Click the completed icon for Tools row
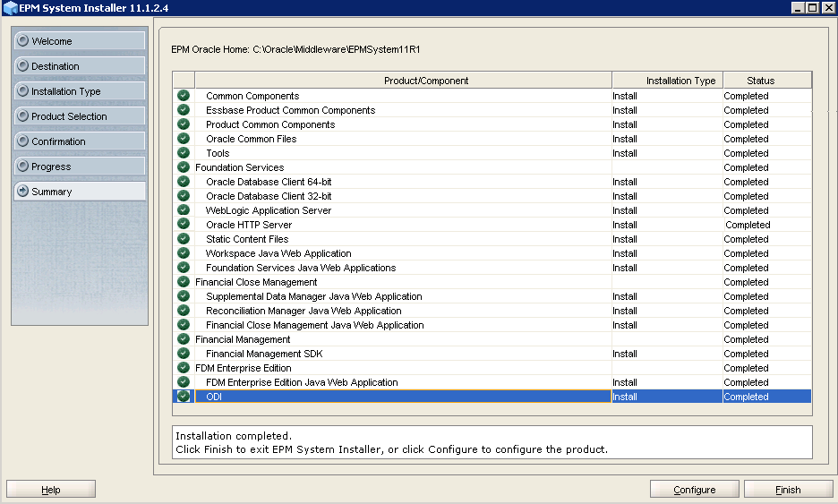Screen dimensions: 838x504 pyautogui.click(x=184, y=153)
